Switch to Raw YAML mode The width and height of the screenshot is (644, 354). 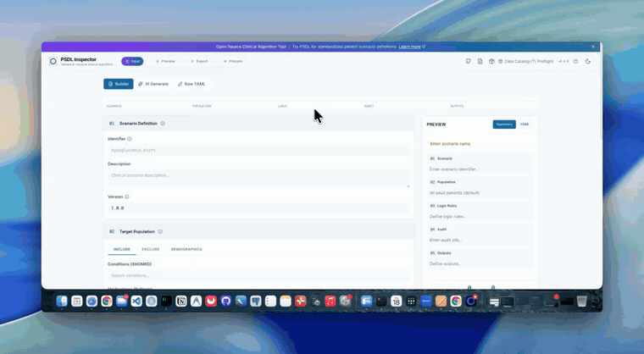click(192, 84)
